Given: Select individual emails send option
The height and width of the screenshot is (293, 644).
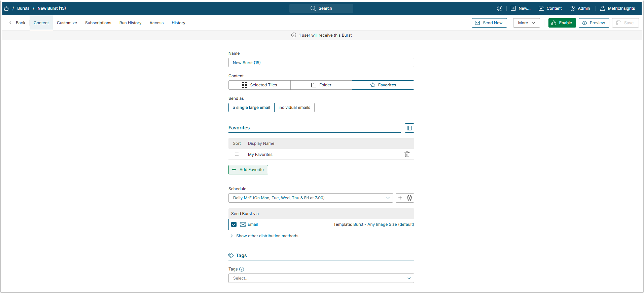Looking at the screenshot, I should [294, 108].
